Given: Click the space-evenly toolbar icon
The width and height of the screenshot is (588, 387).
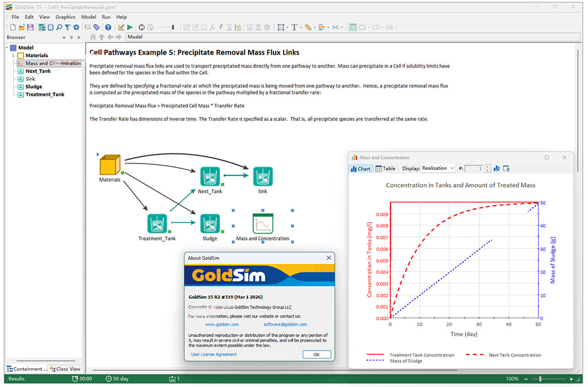Looking at the screenshot, I should coord(335,27).
